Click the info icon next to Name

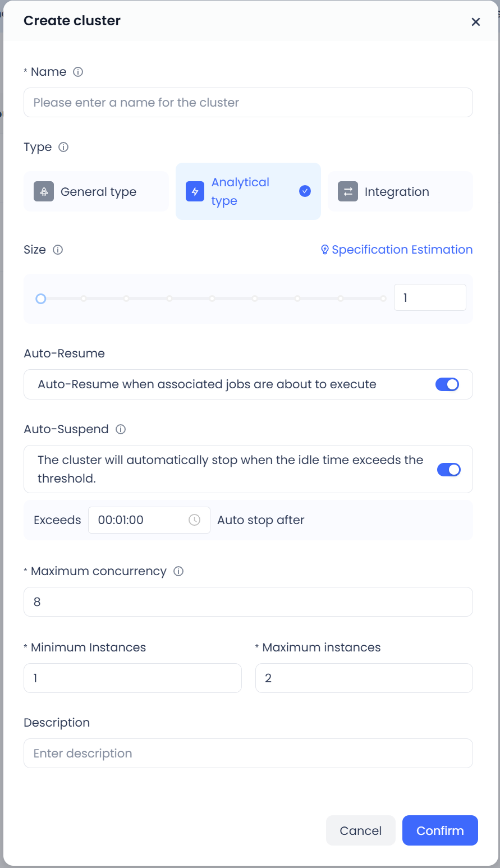(78, 72)
